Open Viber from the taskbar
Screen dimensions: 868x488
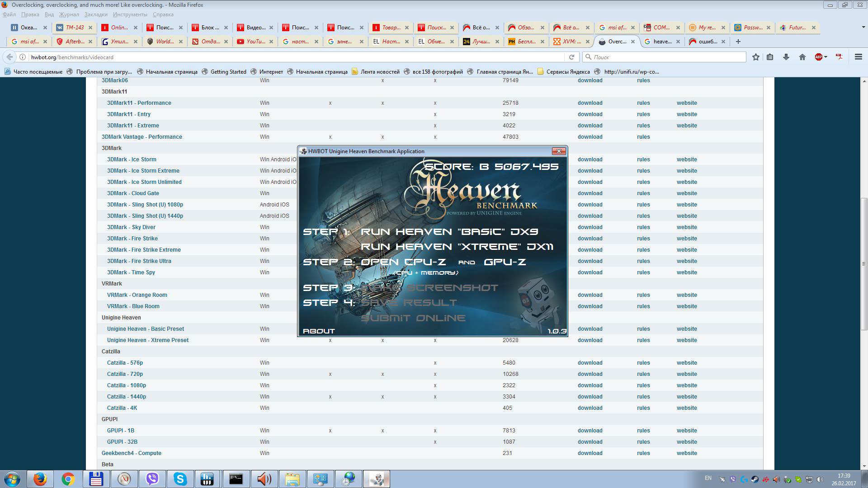pos(152,479)
